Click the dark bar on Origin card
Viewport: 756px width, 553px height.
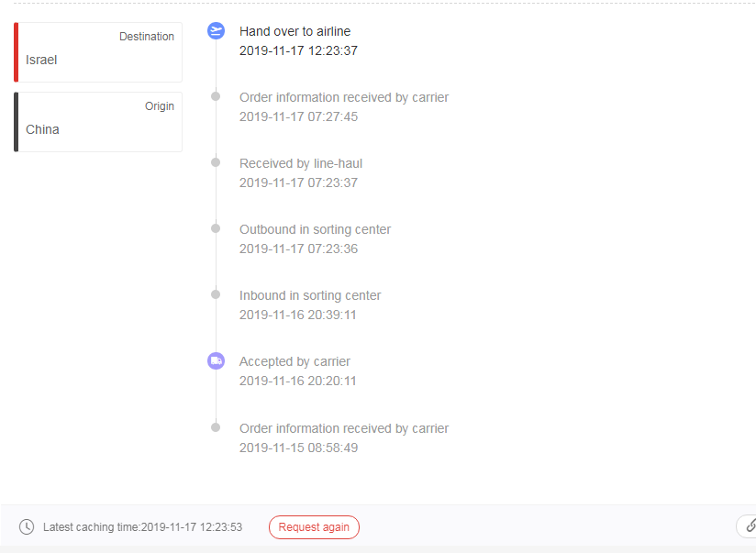[x=16, y=122]
